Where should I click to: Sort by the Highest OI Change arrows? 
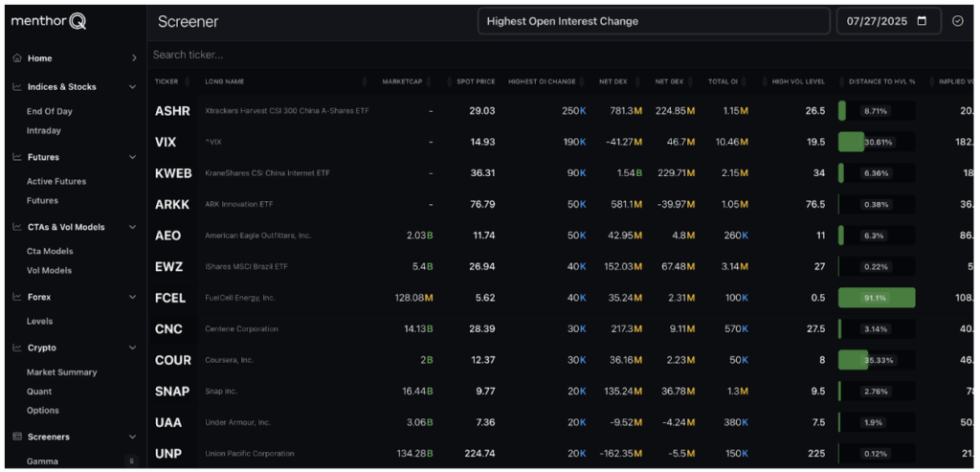pyautogui.click(x=582, y=81)
